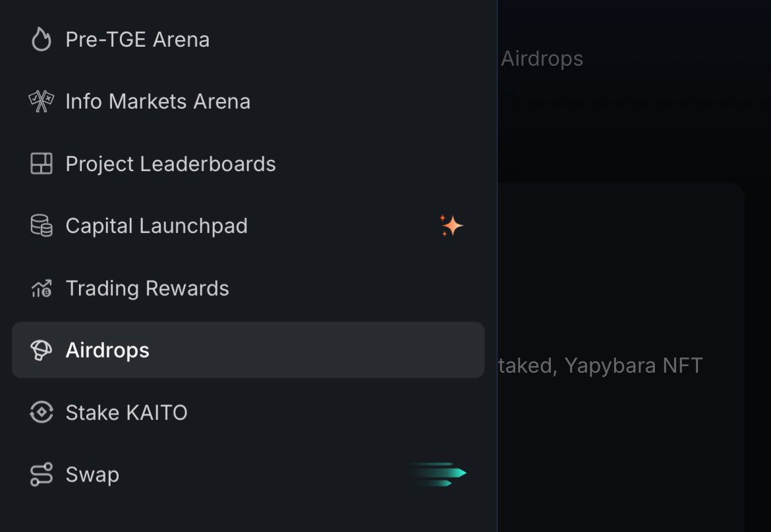Click the flame icon beside Pre-TGE Arena

(41, 40)
